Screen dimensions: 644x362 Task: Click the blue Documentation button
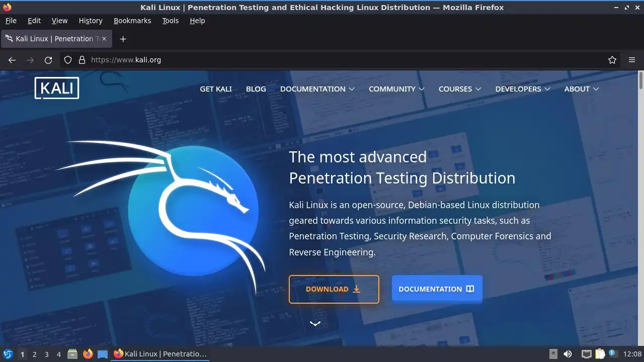pos(437,289)
